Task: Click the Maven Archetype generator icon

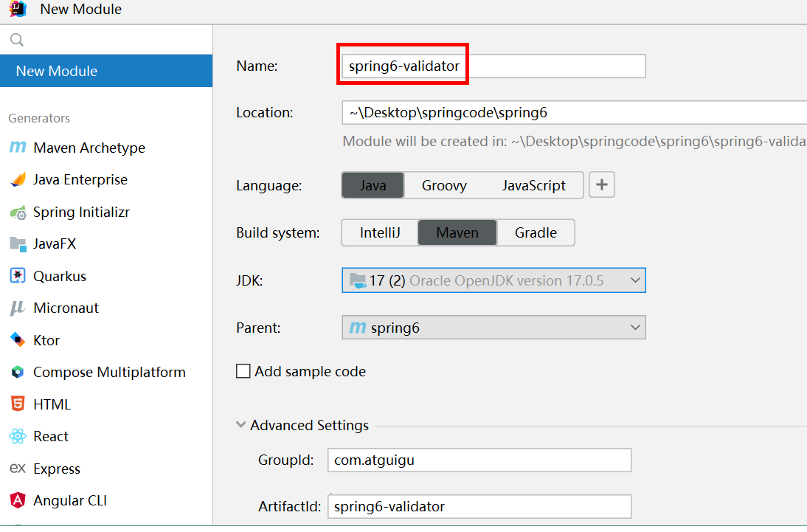Action: (x=17, y=148)
